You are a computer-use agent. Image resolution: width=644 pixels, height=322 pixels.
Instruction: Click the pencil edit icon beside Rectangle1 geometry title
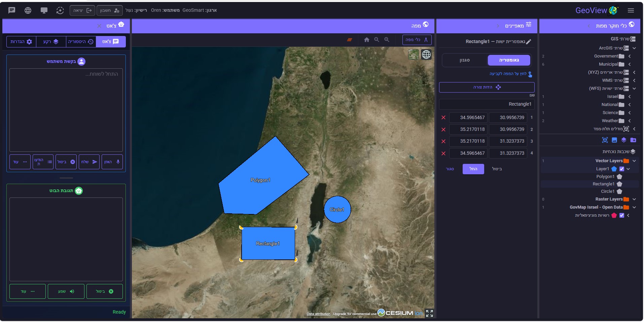tap(529, 42)
